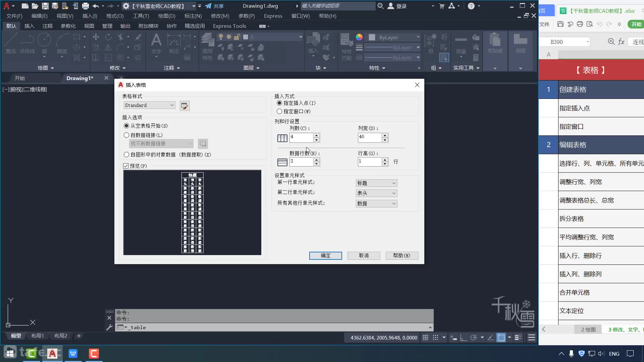Screen dimensions: 644x362
Task: Click the columns count input field
Action: click(x=301, y=137)
